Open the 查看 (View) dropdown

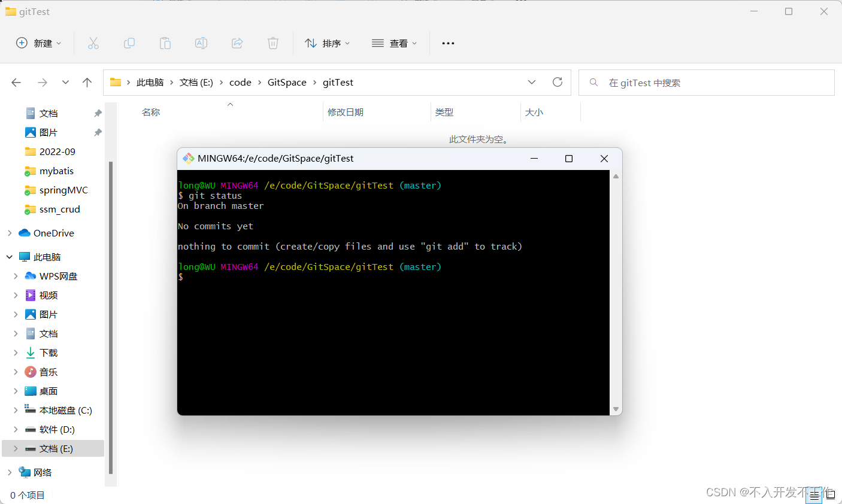click(x=395, y=43)
